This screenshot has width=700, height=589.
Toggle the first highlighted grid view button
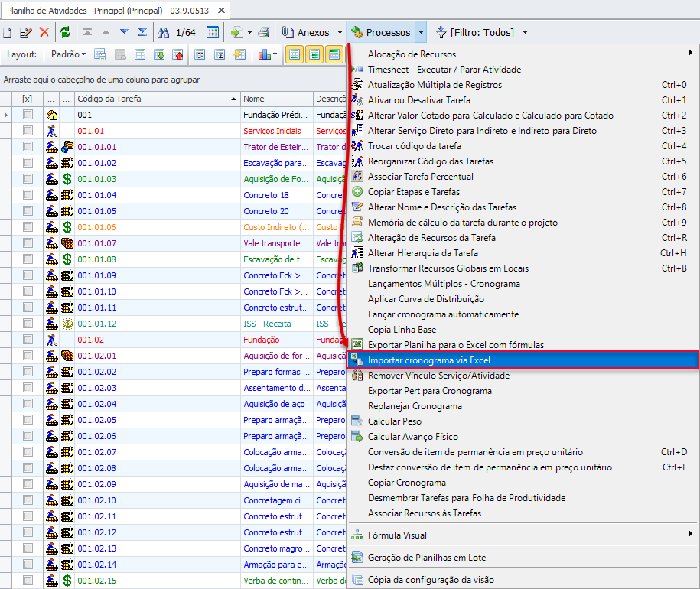tap(295, 54)
